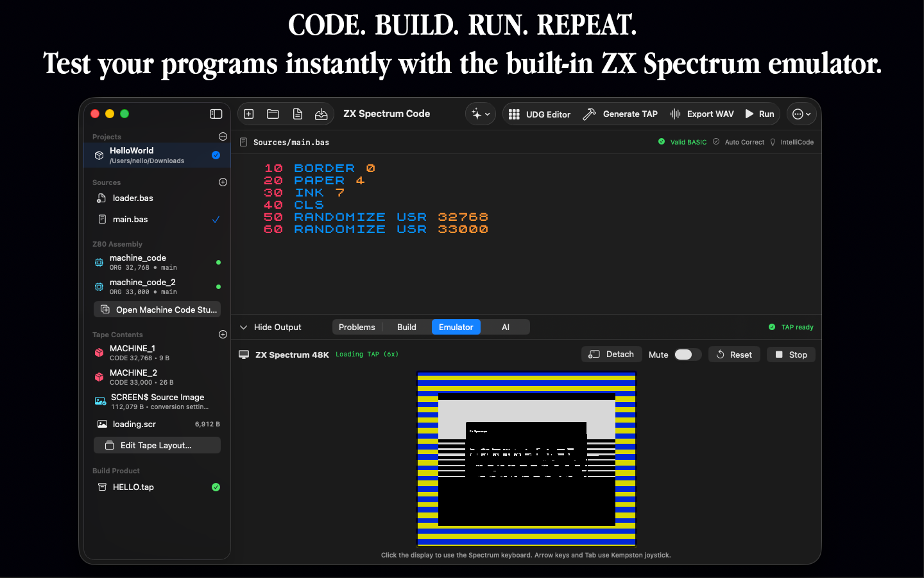Click the import tray icon in toolbar

[321, 114]
